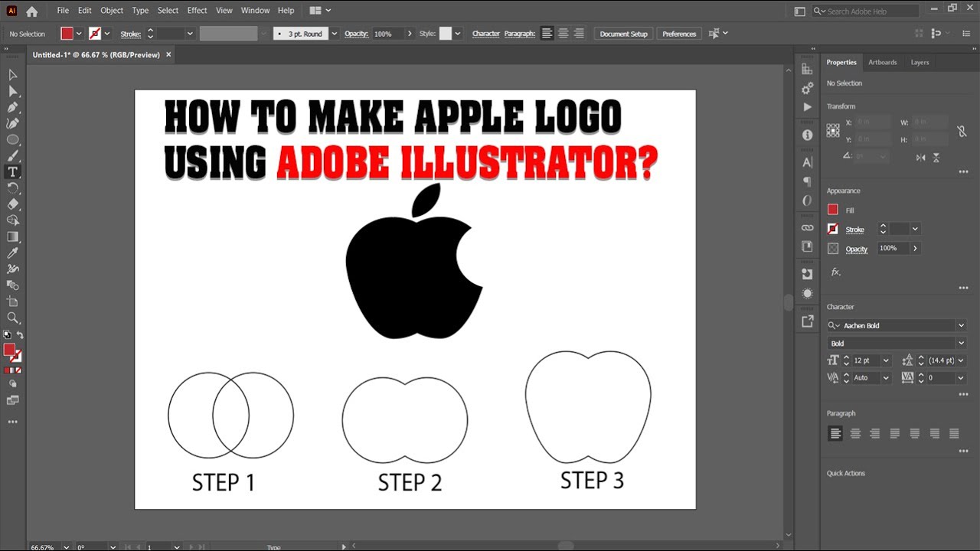
Task: Click red fill swatch in toolbar
Action: 9,350
